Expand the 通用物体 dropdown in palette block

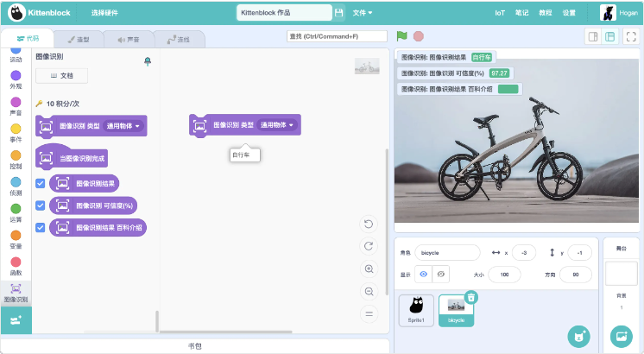123,126
